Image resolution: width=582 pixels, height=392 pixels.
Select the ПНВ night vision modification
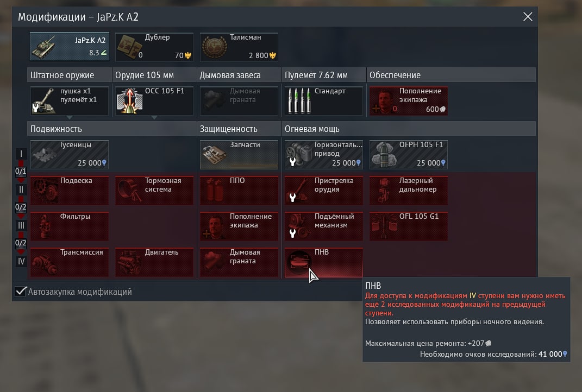(324, 262)
